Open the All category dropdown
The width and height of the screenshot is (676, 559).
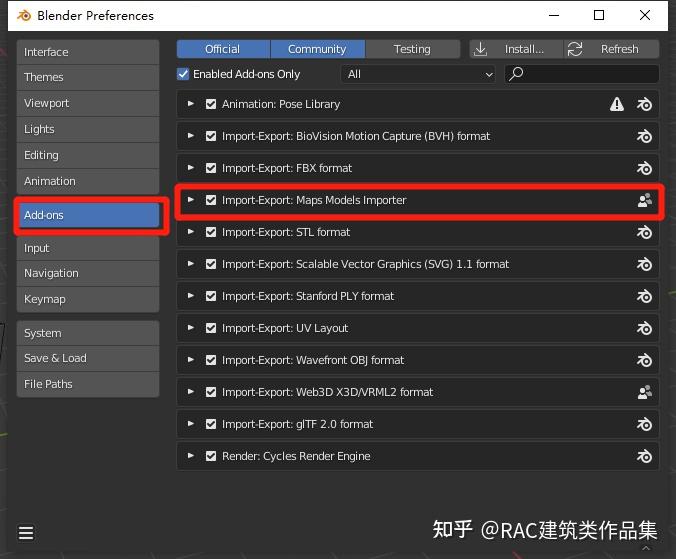click(418, 74)
